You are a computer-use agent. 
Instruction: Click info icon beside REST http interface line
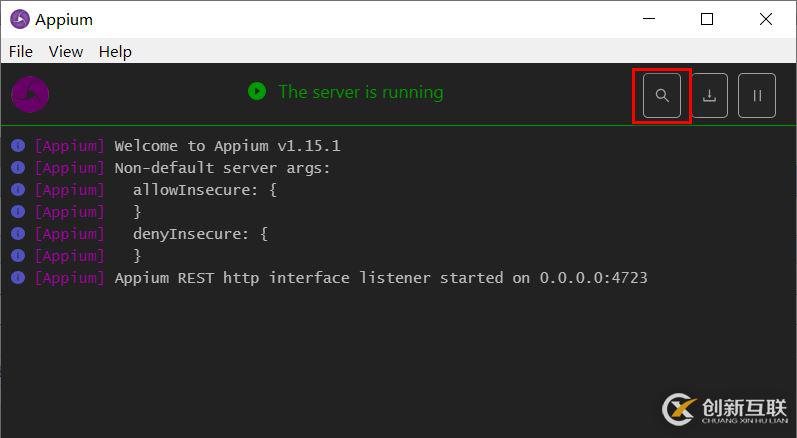18,278
